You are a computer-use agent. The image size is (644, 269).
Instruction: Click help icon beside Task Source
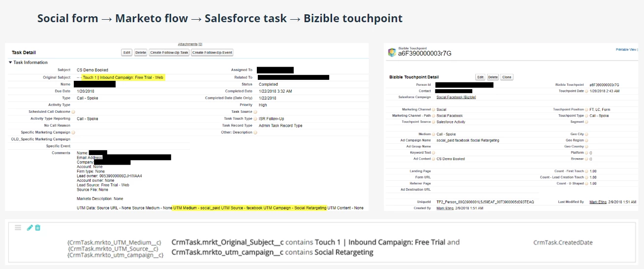[255, 112]
